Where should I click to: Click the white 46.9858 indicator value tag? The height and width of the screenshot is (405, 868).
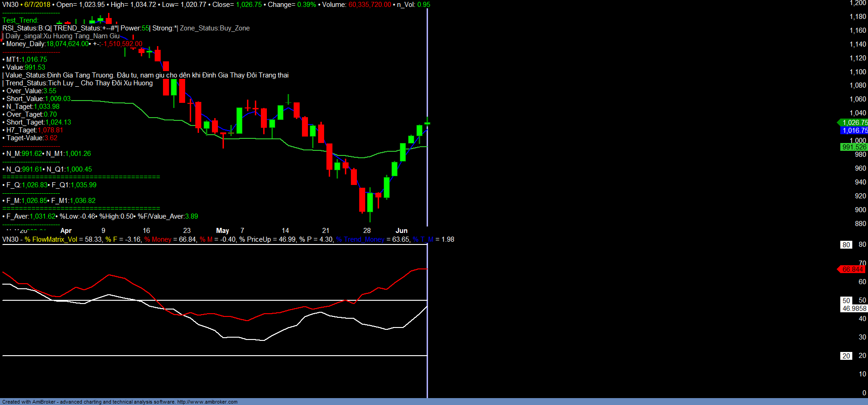[854, 309]
